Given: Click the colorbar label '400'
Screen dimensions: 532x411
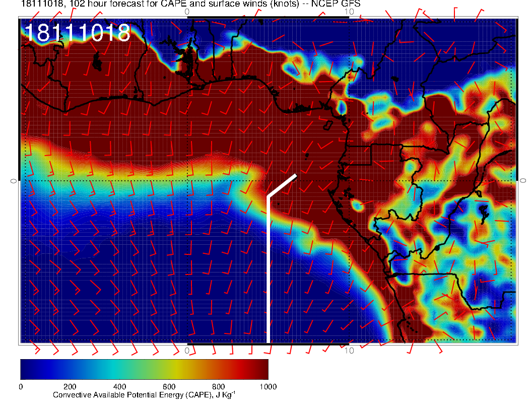Looking at the screenshot, I should click(x=119, y=387).
